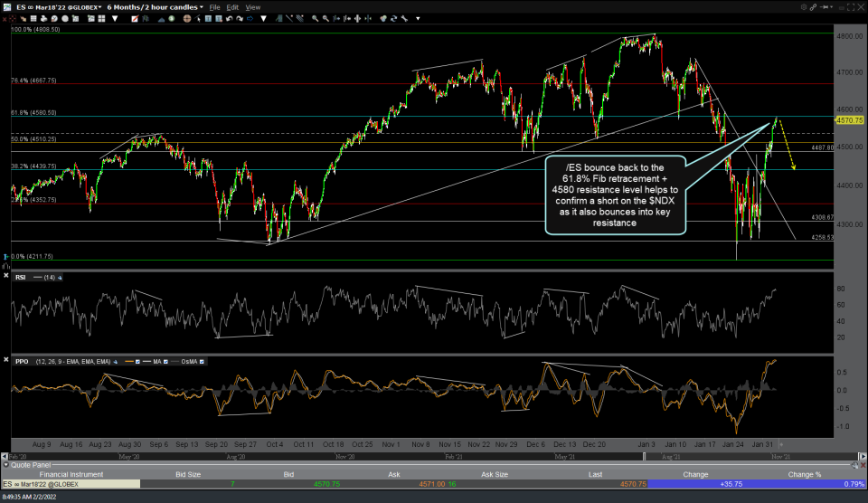Click the Ask column header
Viewport: 868px width, 503px height.
[x=394, y=474]
